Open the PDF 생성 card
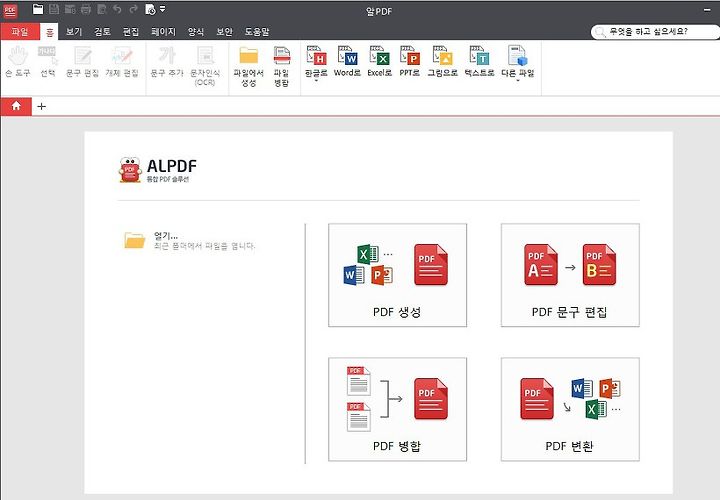 coord(398,275)
